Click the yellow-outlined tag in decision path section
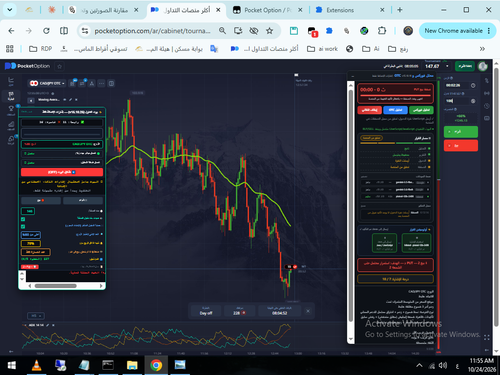Viewport: 500px width, 375px height. 372,138
